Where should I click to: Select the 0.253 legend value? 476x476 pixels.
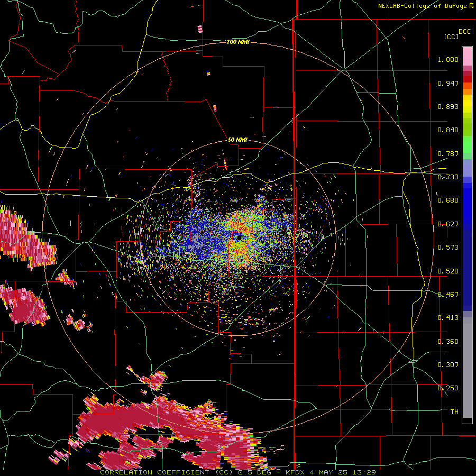click(448, 388)
